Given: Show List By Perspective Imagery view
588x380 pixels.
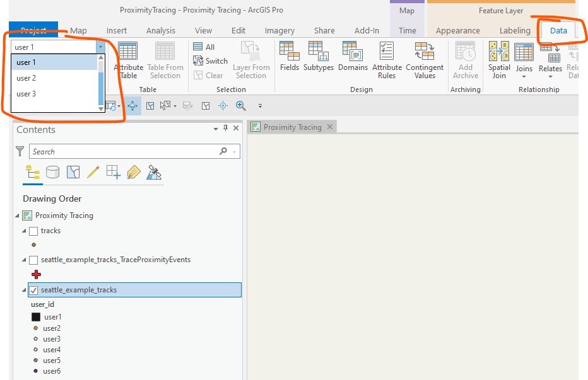Looking at the screenshot, I should point(154,173).
